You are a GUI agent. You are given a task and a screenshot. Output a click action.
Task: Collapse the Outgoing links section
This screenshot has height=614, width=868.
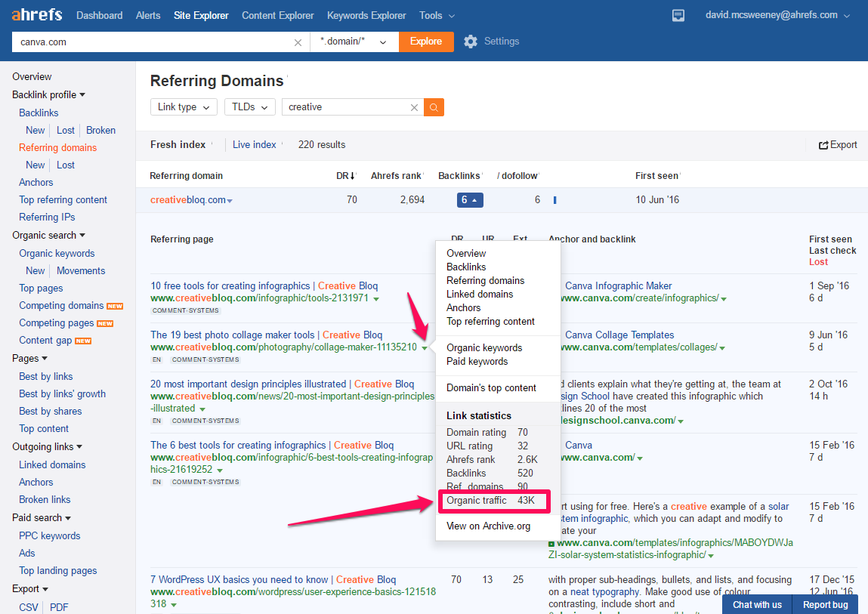47,447
